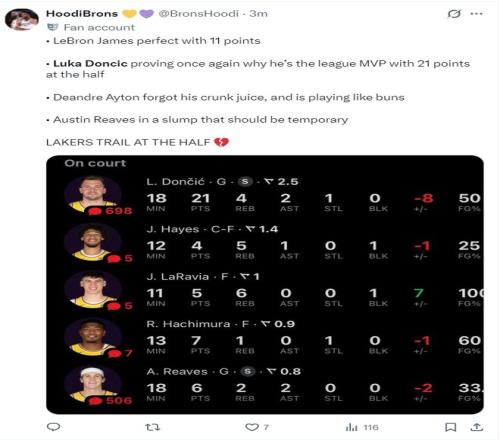Image resolution: width=500 pixels, height=440 pixels.
Task: Click the Fan account label icon
Action: 52,27
